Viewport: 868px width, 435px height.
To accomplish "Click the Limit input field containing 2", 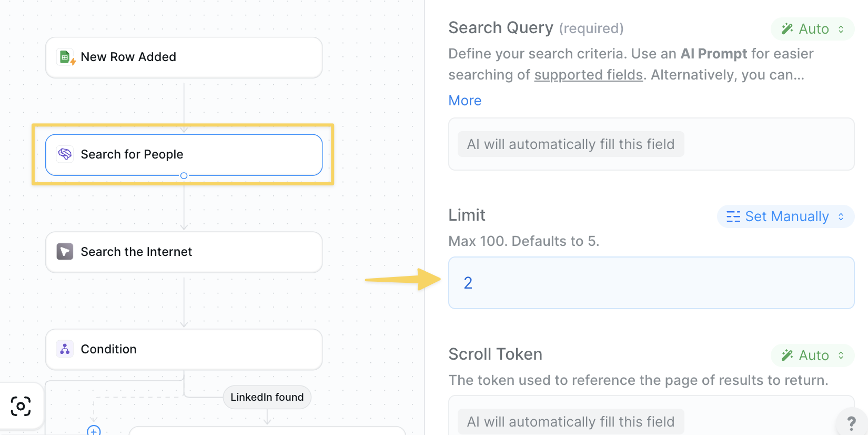I will 651,283.
